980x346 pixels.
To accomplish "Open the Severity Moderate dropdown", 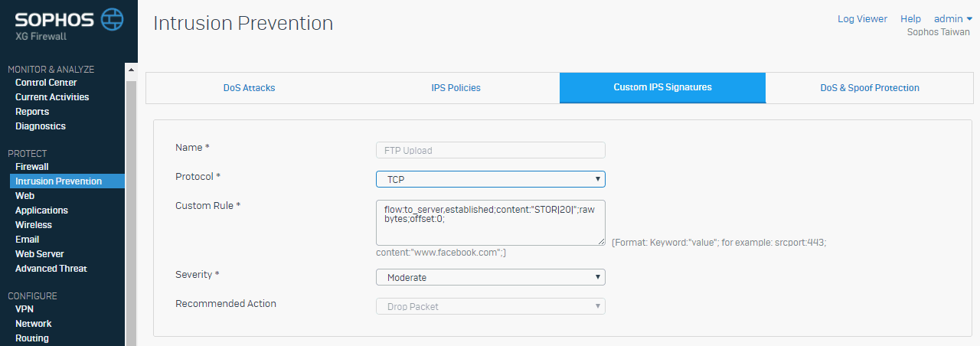I will click(490, 277).
